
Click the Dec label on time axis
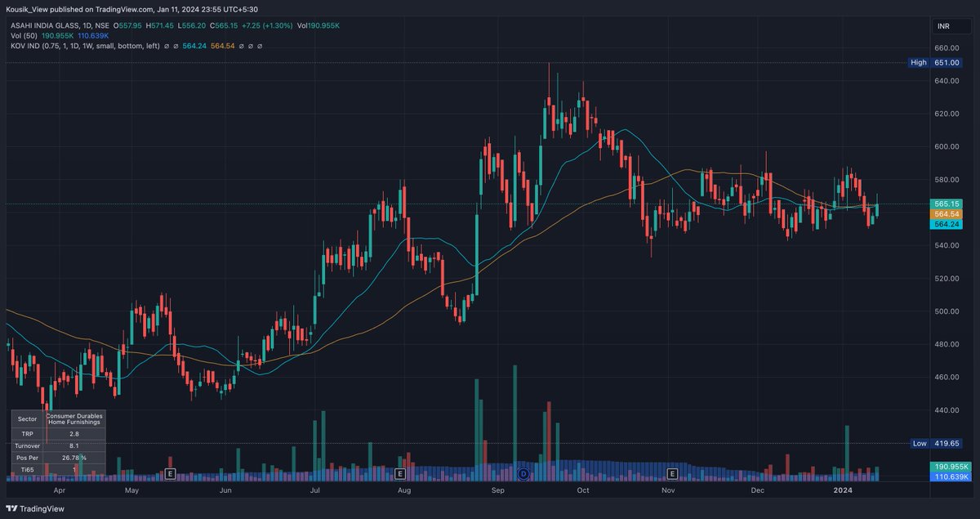pyautogui.click(x=757, y=491)
